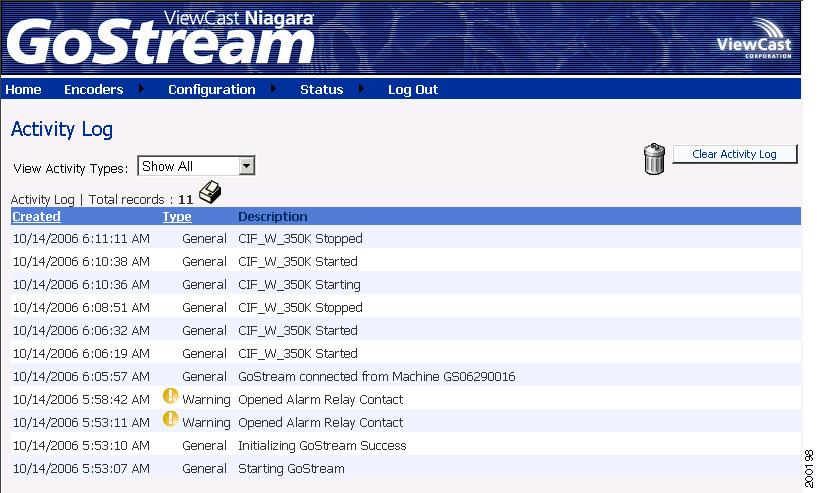The width and height of the screenshot is (817, 493).
Task: Click 'CIF_W_350K Starting' description
Action: pyautogui.click(x=299, y=285)
